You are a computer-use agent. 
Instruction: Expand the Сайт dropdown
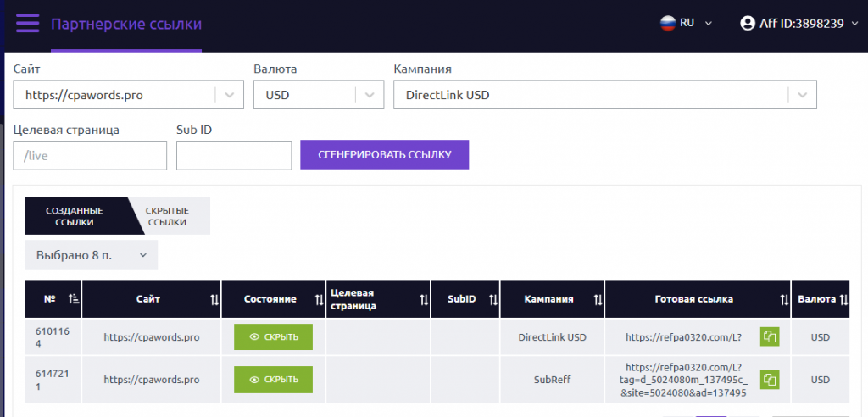[x=229, y=95]
